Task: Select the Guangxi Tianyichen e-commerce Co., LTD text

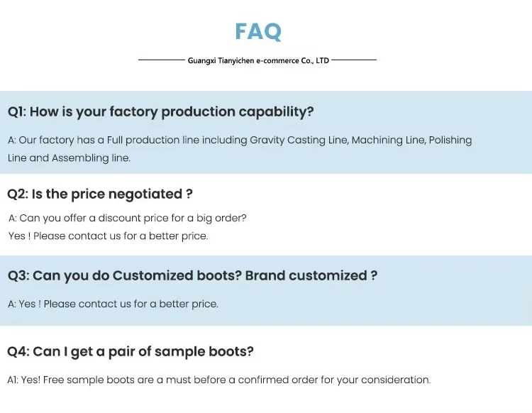Action: pos(258,61)
